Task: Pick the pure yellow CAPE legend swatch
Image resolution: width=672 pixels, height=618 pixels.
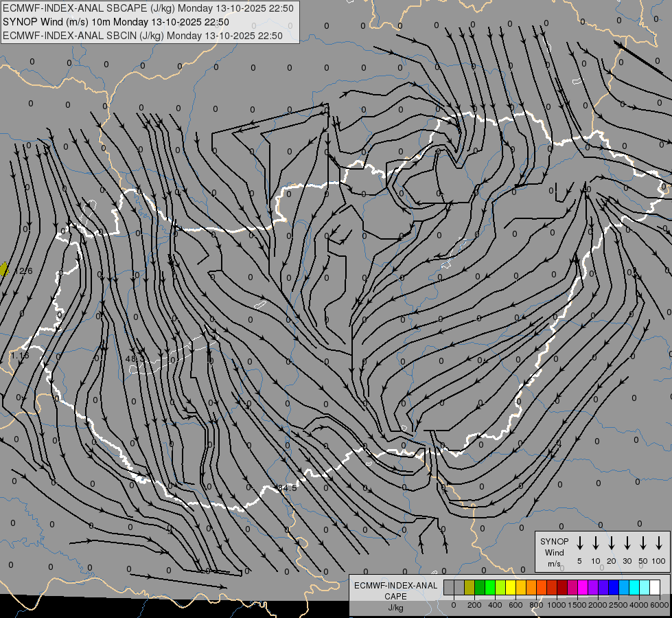Action: 511,587
